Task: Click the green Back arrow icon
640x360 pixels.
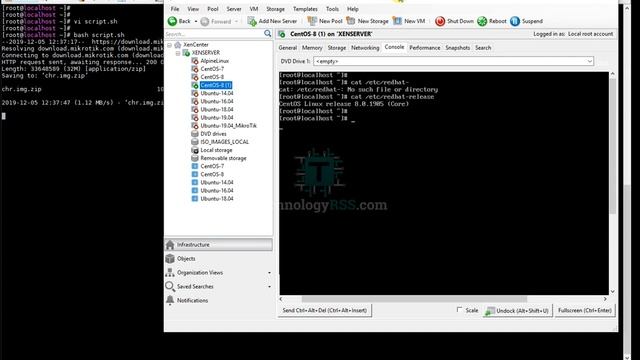Action: pyautogui.click(x=172, y=21)
